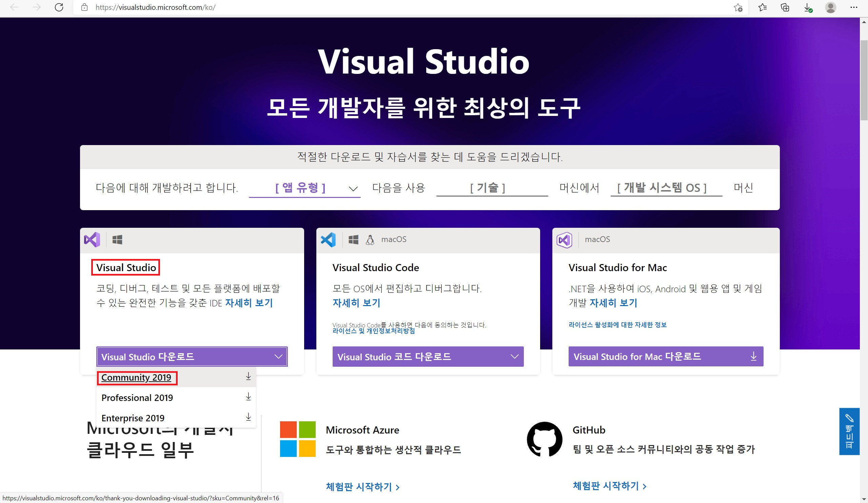
Task: Click the browser address bar URL
Action: click(x=155, y=7)
